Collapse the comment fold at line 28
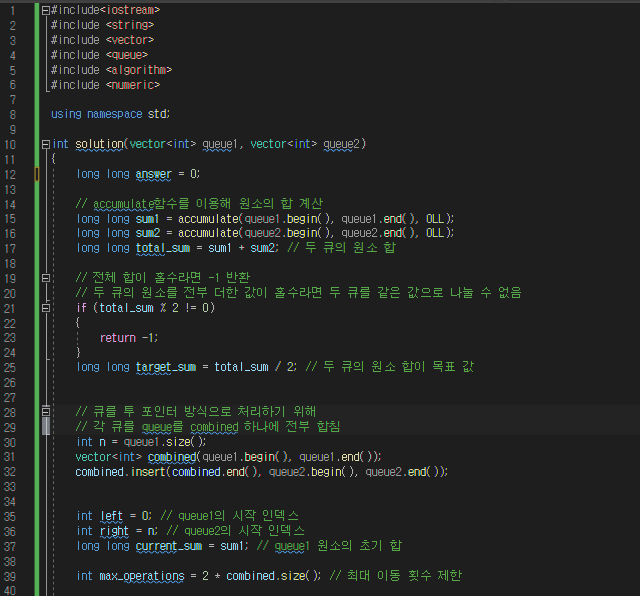Image resolution: width=640 pixels, height=596 pixels. (46, 411)
